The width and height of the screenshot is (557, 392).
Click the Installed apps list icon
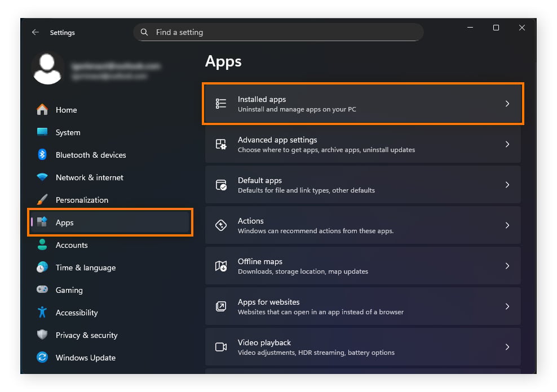(x=221, y=104)
